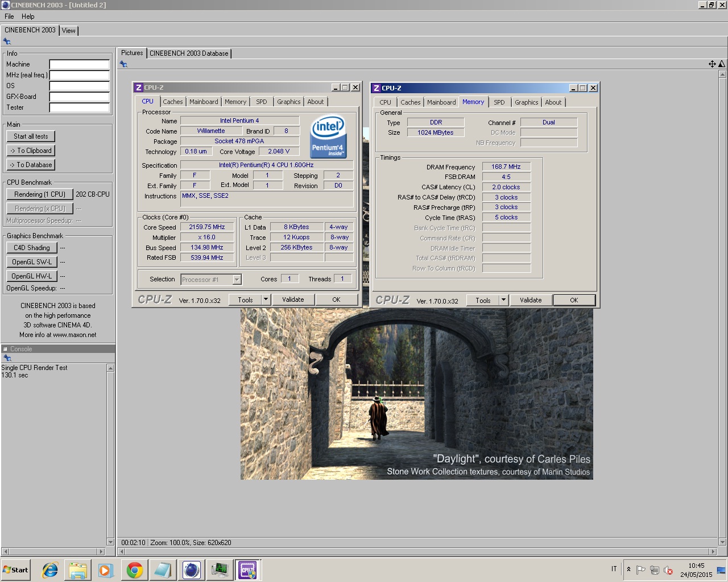Click the Action Center flag tray icon
The height and width of the screenshot is (582, 728).
(x=640, y=570)
